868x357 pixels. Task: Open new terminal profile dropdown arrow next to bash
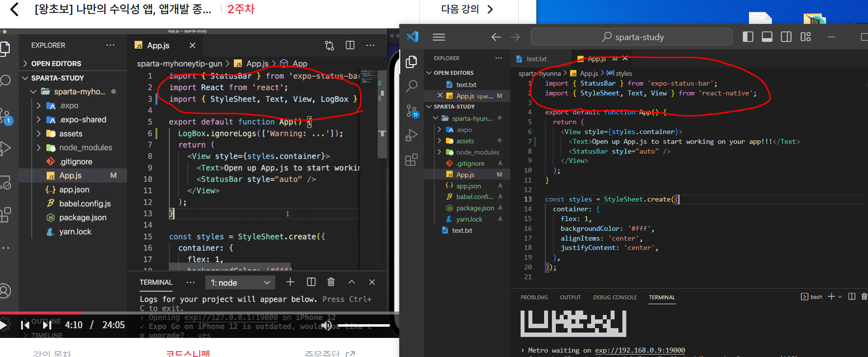(840, 297)
